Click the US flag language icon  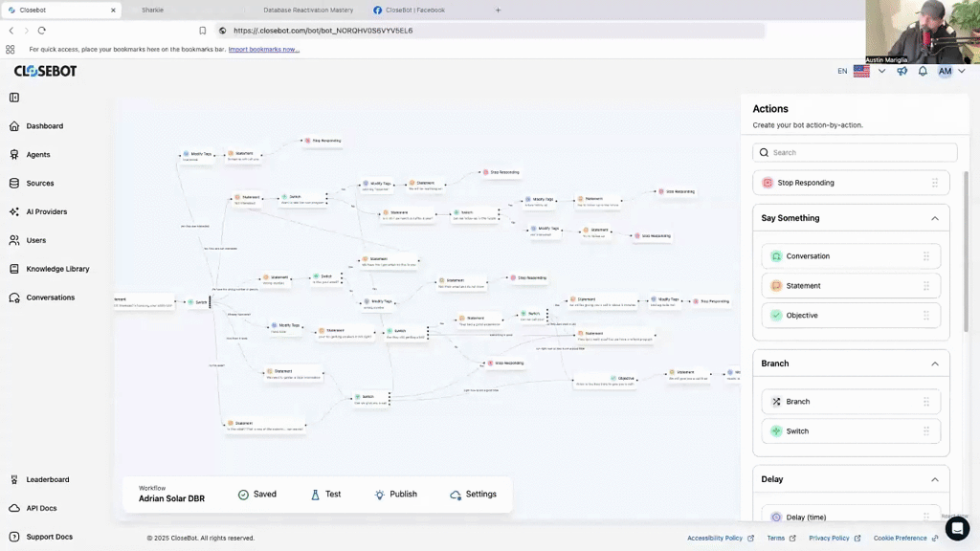click(x=861, y=71)
